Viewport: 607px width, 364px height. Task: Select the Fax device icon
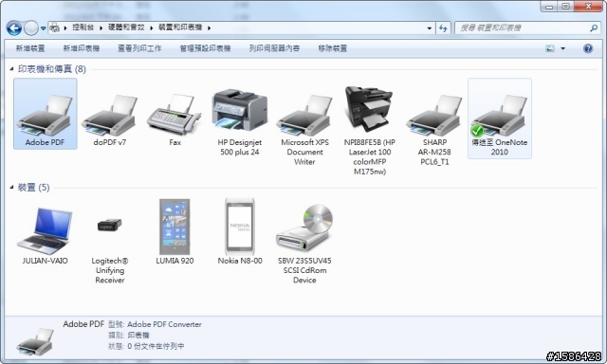click(x=175, y=114)
